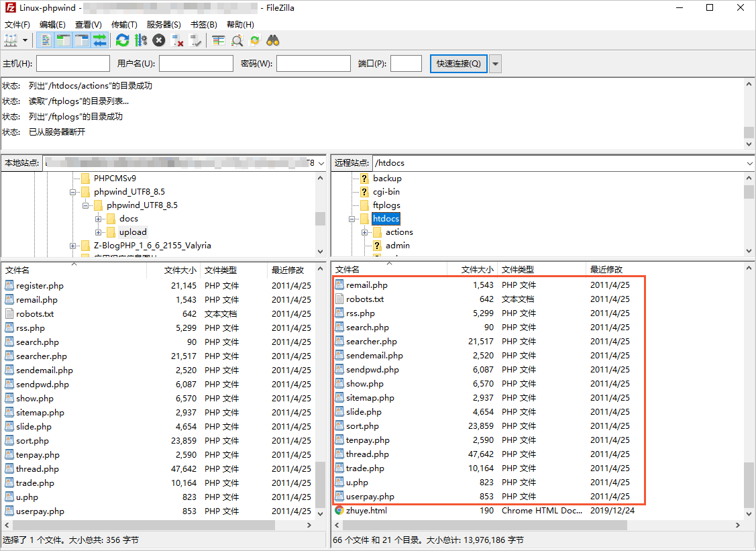Select backup folder in remote tree

(387, 179)
